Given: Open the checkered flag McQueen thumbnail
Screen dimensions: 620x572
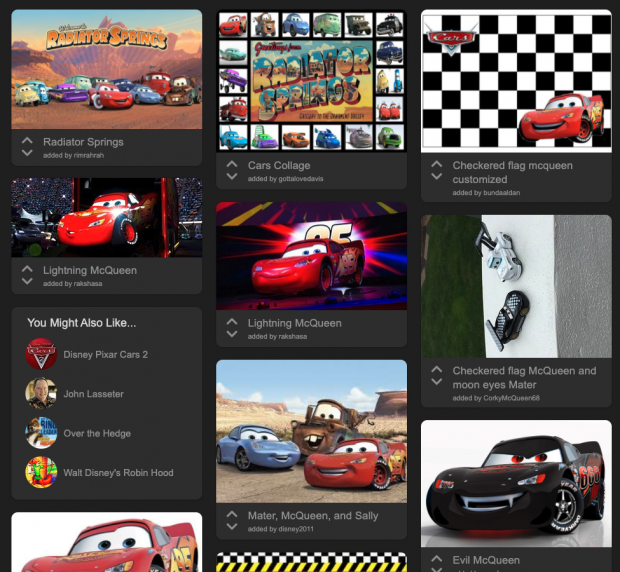Looking at the screenshot, I should pyautogui.click(x=516, y=81).
